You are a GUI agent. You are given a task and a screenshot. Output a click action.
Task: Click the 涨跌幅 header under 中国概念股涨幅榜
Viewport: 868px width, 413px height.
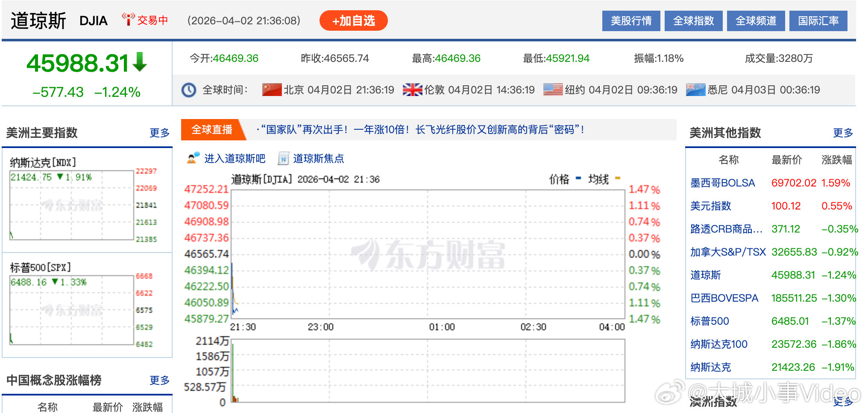(147, 407)
